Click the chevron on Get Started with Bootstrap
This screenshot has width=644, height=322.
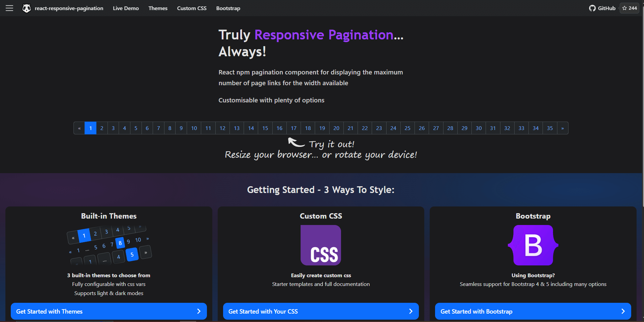[x=623, y=311]
